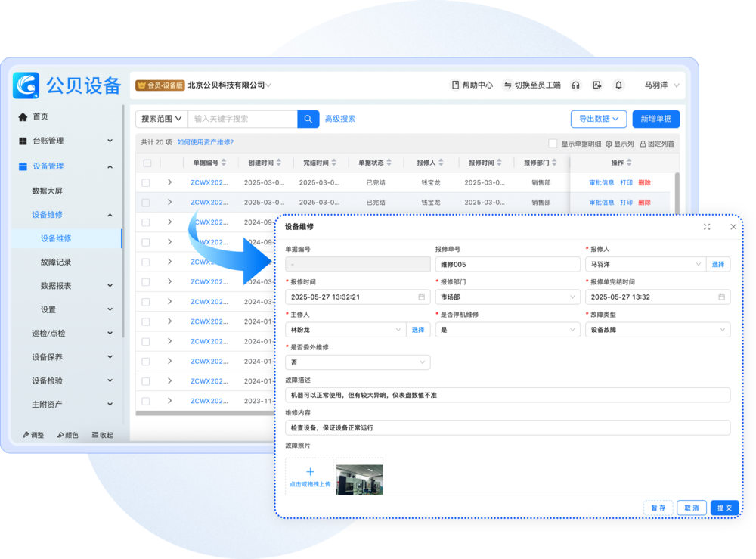Open the uploaded fault photo thumbnail
This screenshot has width=756, height=559.
tap(359, 480)
